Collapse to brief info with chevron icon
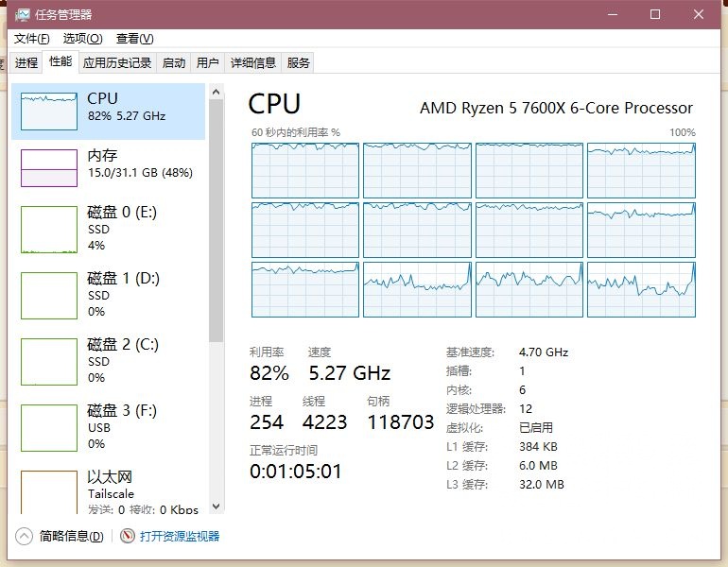Image resolution: width=728 pixels, height=567 pixels. click(x=25, y=536)
